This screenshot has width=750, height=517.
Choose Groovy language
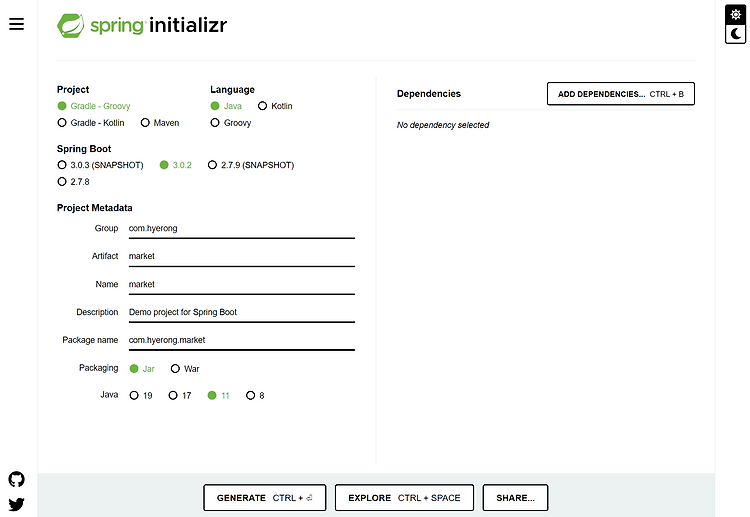(231, 123)
